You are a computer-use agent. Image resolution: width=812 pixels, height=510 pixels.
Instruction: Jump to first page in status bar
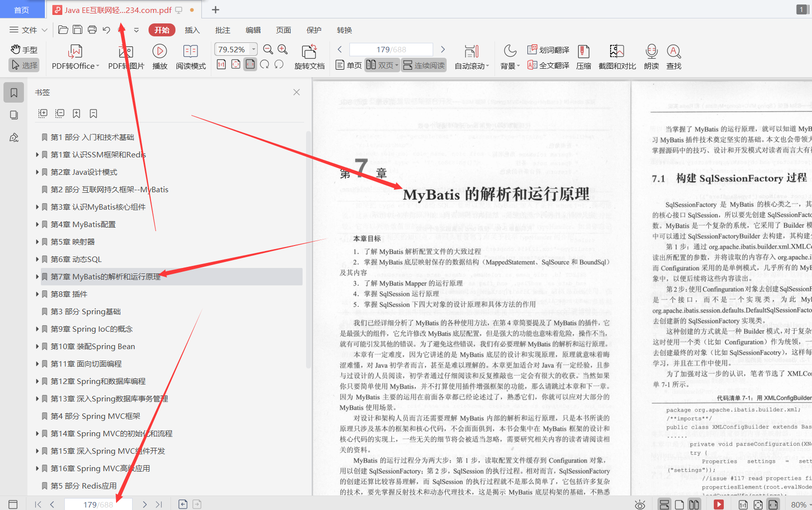[x=38, y=505]
